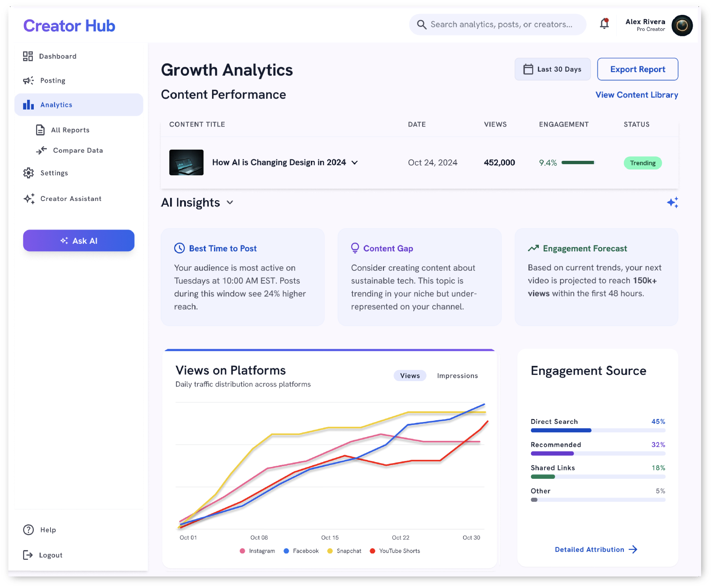713x588 pixels.
Task: Open notifications bell icon
Action: click(604, 24)
